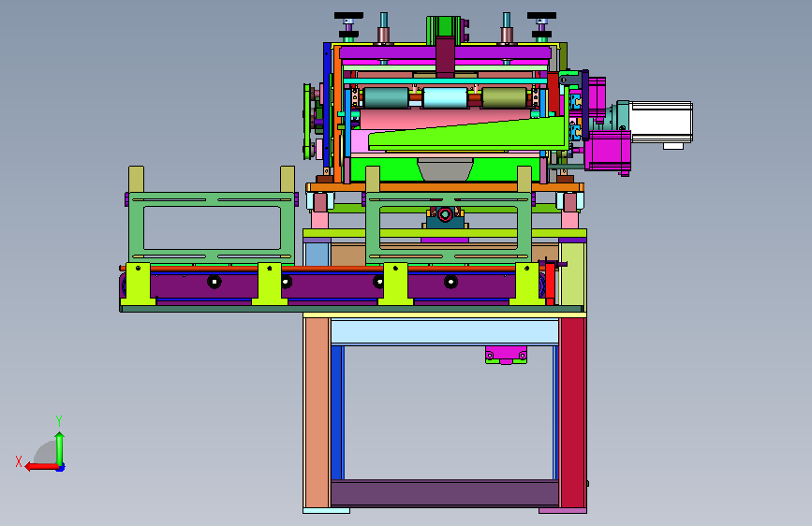This screenshot has width=812, height=526.
Task: Select the olive roller right of the cyan roller
Action: coord(505,98)
